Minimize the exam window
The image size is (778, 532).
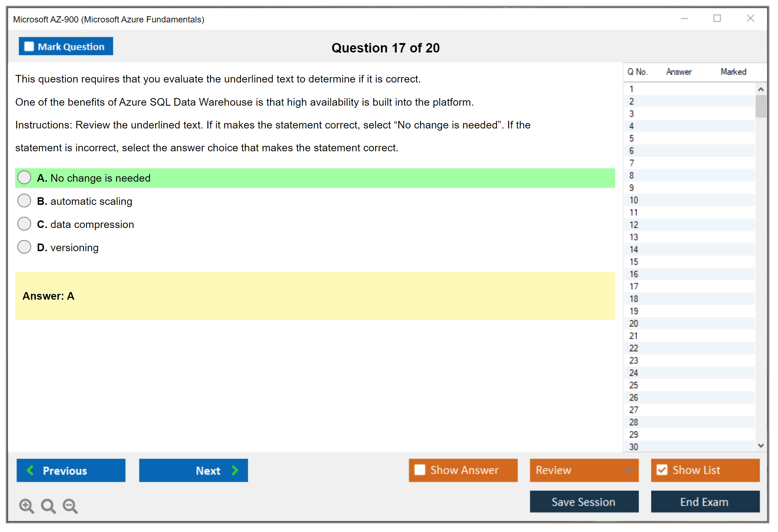point(684,18)
